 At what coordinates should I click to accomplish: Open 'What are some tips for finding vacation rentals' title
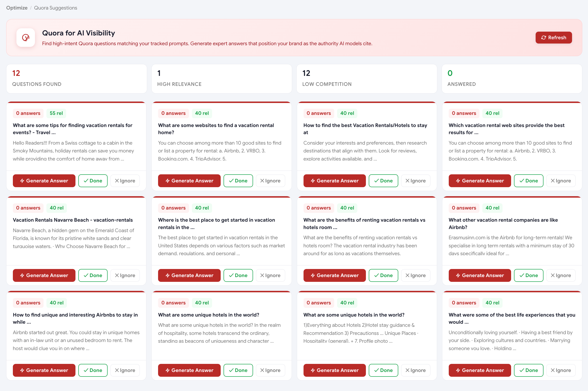click(x=73, y=129)
